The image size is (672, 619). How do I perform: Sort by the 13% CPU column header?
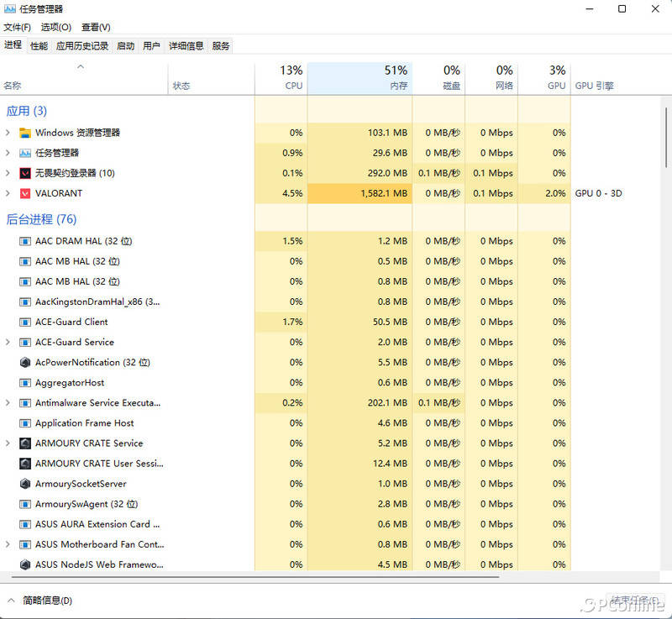281,79
